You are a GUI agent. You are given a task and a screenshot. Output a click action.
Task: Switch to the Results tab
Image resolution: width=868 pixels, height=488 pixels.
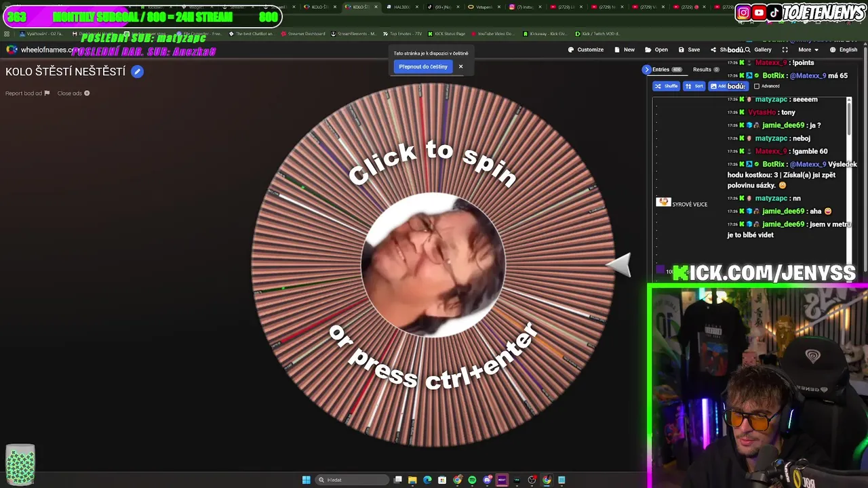click(x=706, y=69)
